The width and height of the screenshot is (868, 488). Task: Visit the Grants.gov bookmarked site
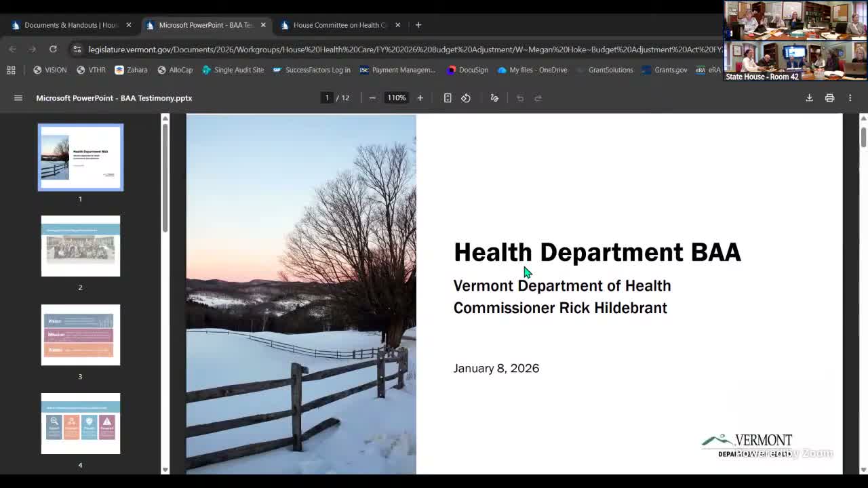click(670, 70)
